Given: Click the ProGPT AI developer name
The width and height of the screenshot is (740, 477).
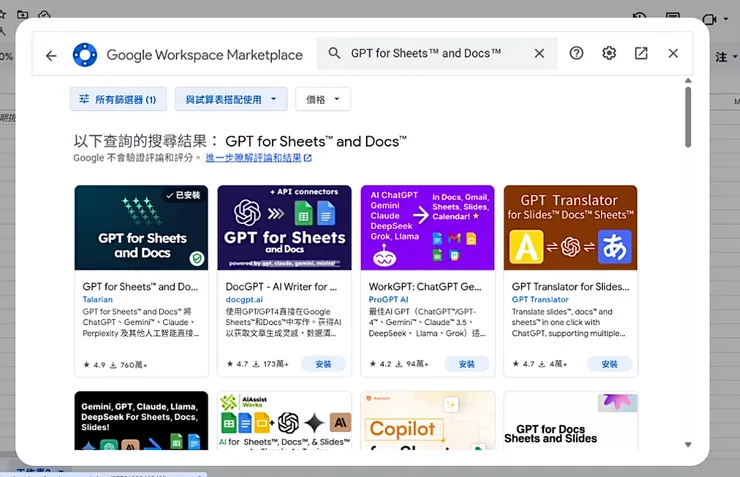Looking at the screenshot, I should pyautogui.click(x=388, y=299).
